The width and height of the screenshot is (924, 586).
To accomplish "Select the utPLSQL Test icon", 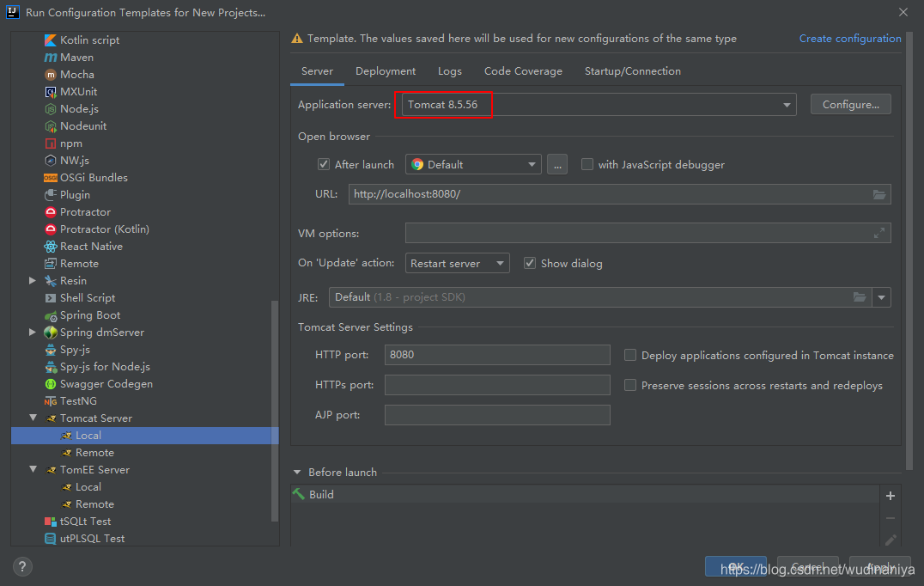I will click(x=51, y=538).
